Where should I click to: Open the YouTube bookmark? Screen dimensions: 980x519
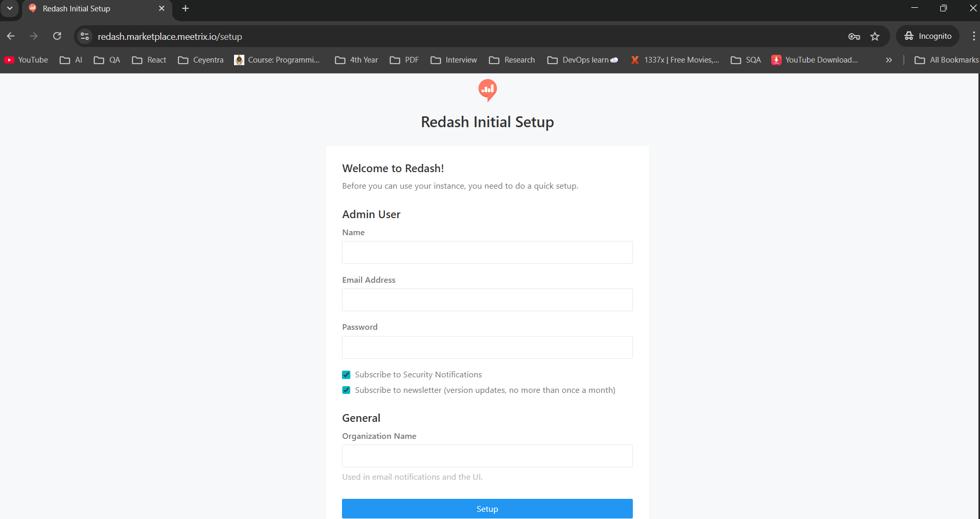(x=26, y=59)
